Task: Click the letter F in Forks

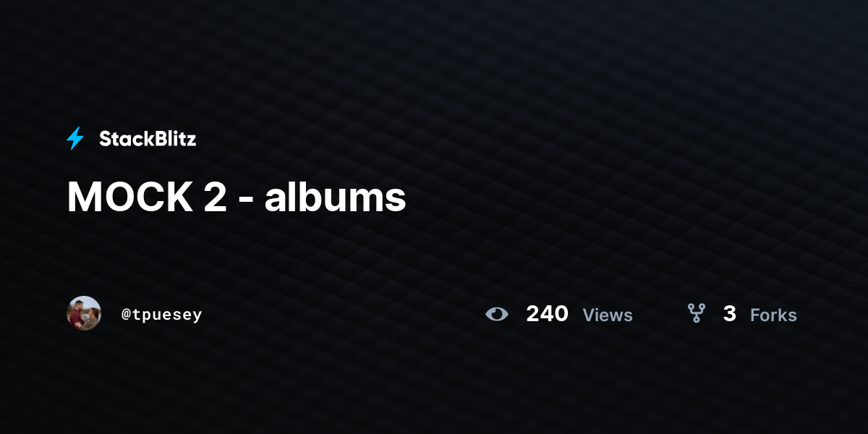Action: click(755, 315)
